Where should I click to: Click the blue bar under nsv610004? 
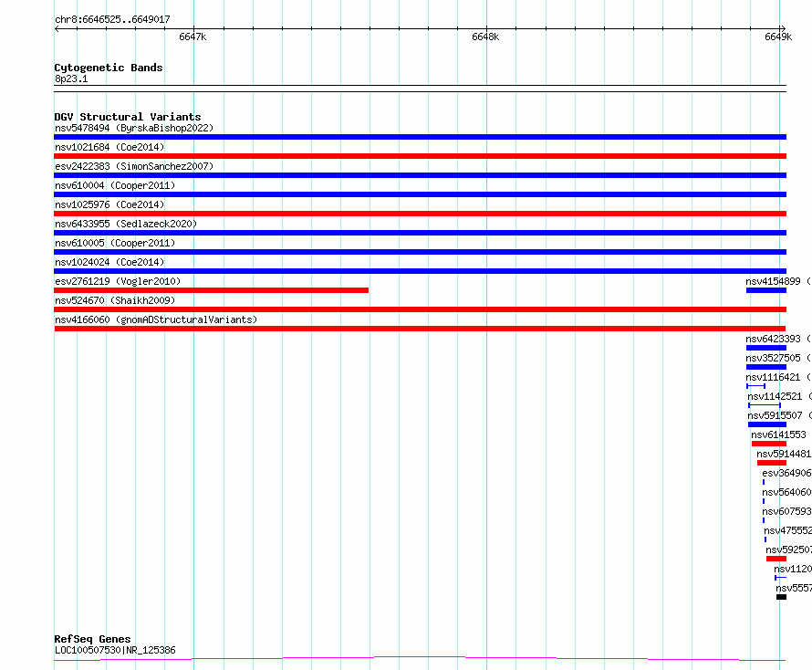tap(420, 194)
